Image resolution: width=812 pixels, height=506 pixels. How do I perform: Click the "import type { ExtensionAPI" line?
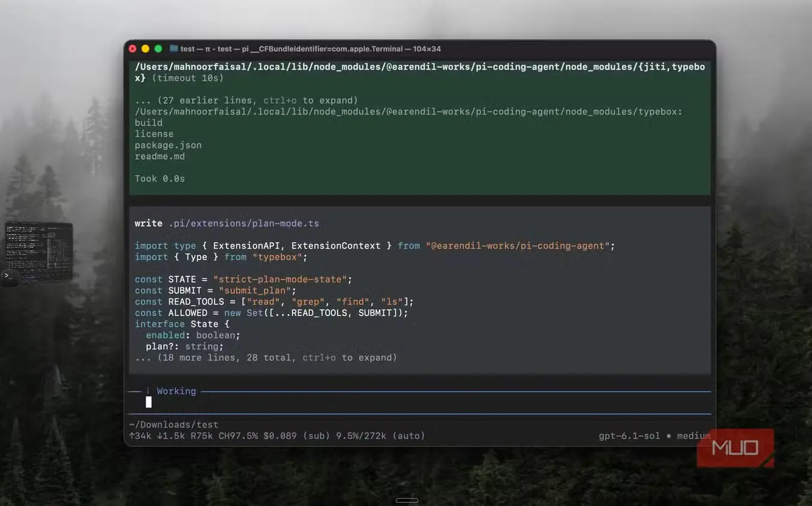click(375, 246)
